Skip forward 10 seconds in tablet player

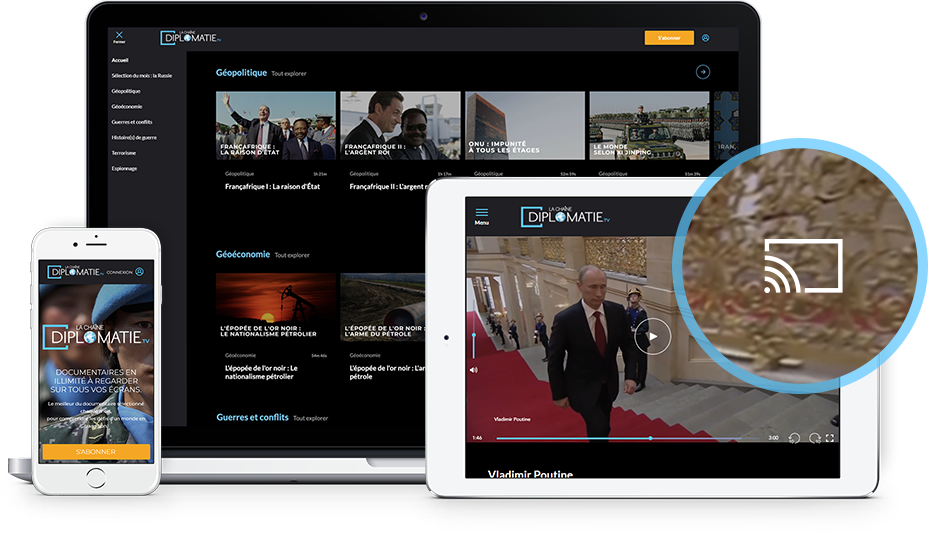point(814,438)
